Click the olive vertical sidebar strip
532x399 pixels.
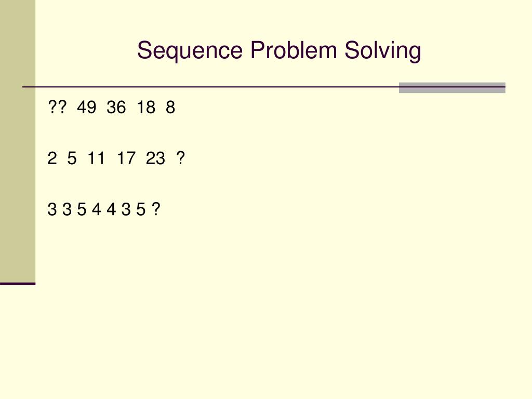point(18,141)
